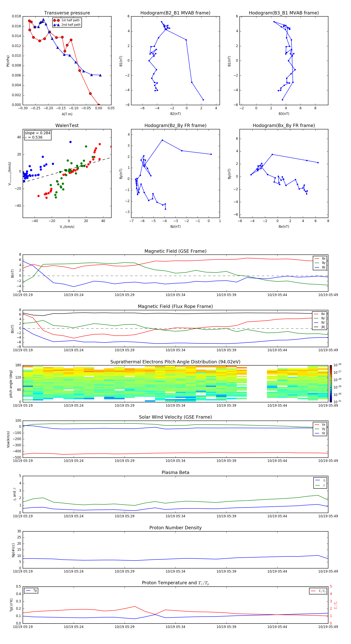
Task: Click the 'Bx(nT)' x-axis label
Action: click(284, 227)
